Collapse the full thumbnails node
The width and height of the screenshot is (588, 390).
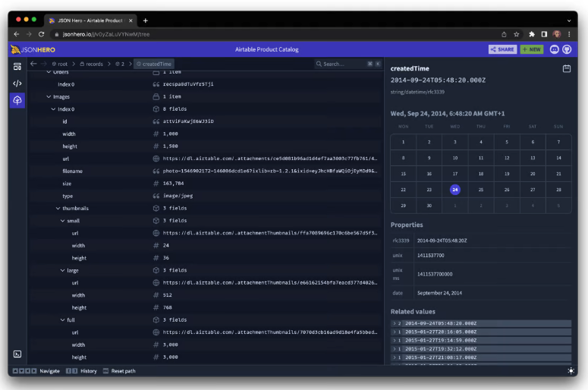click(x=63, y=320)
